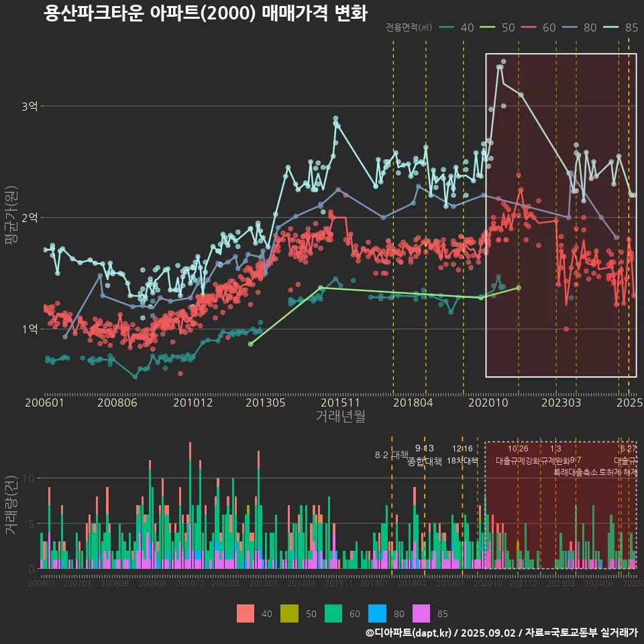Select the 12·16 18차대책 policy annotation
The height and width of the screenshot is (644, 644).
pyautogui.click(x=462, y=455)
